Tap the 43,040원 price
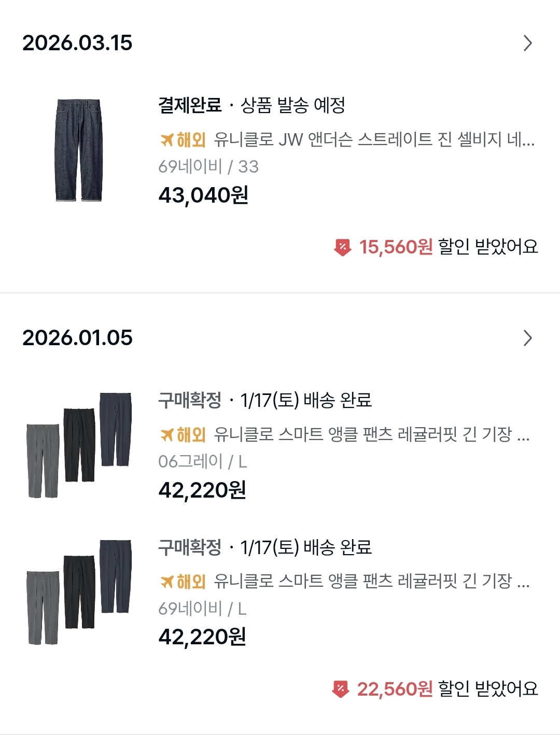 pyautogui.click(x=203, y=195)
